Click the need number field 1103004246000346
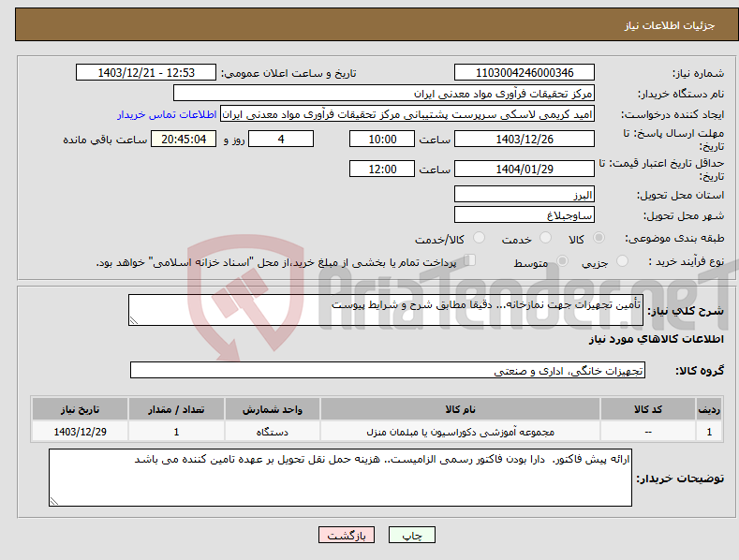Image resolution: width=739 pixels, height=560 pixels. click(525, 73)
